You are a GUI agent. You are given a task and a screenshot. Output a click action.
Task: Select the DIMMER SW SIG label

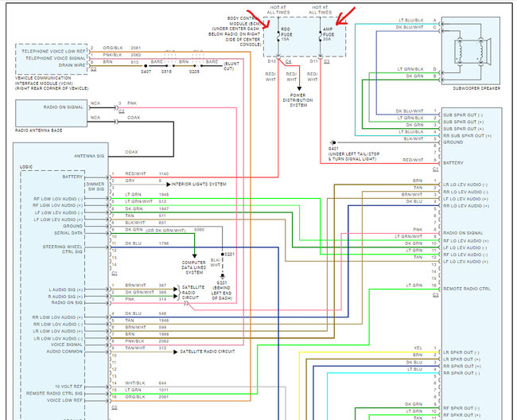point(95,187)
